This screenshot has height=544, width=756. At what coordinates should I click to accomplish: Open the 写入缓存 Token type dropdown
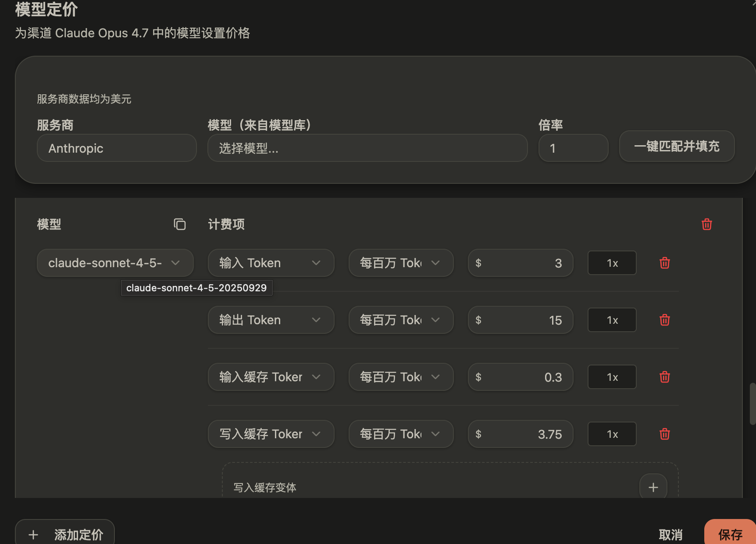(271, 434)
